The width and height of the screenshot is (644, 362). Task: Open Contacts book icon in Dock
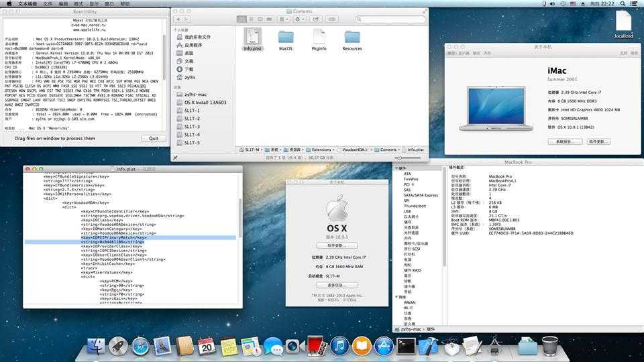point(185,346)
